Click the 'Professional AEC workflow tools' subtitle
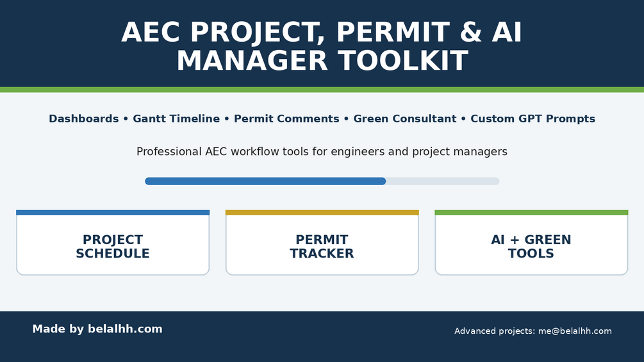The image size is (644, 362). (322, 151)
